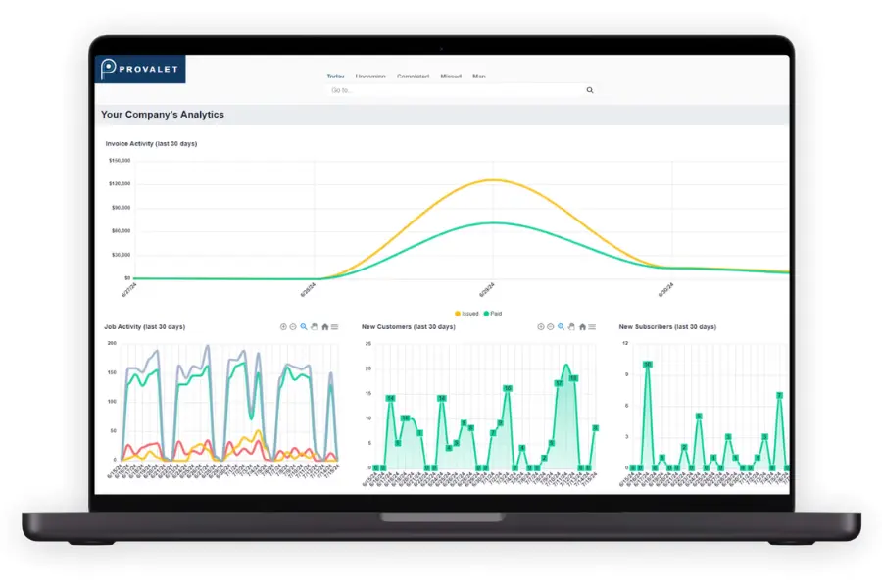Viewport: 882px width, 588px height.
Task: Open the Upcoming tab
Action: coord(370,76)
